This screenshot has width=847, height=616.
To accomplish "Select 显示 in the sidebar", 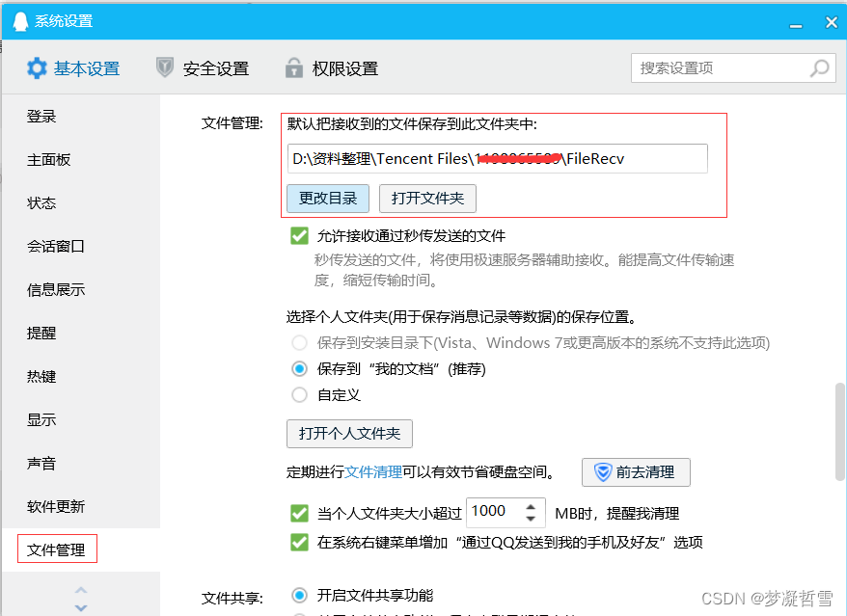I will [x=41, y=419].
